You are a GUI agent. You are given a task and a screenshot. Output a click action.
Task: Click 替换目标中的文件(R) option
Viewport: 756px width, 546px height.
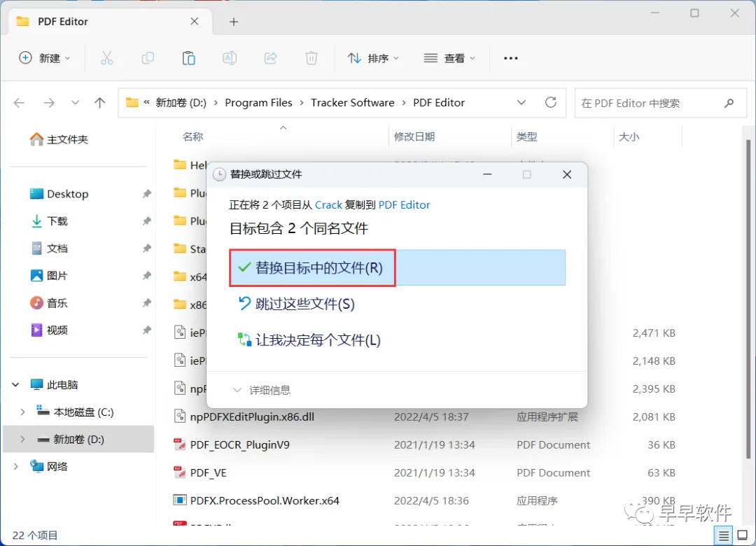[398, 267]
